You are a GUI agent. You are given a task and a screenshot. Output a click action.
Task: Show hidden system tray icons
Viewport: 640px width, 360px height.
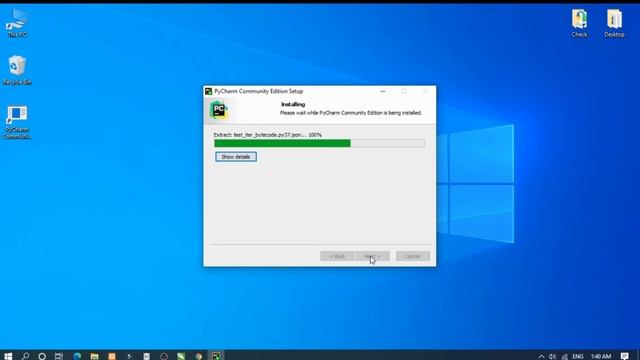pos(541,356)
